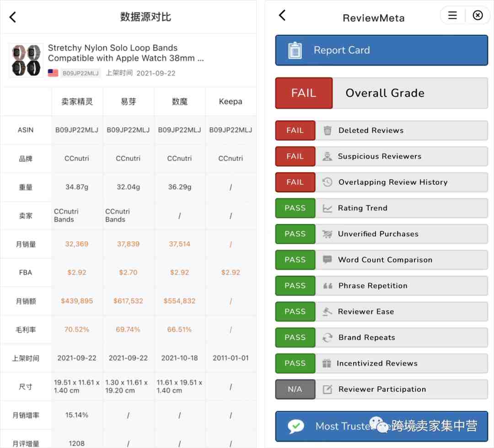Open the Report Card banner

tap(381, 50)
